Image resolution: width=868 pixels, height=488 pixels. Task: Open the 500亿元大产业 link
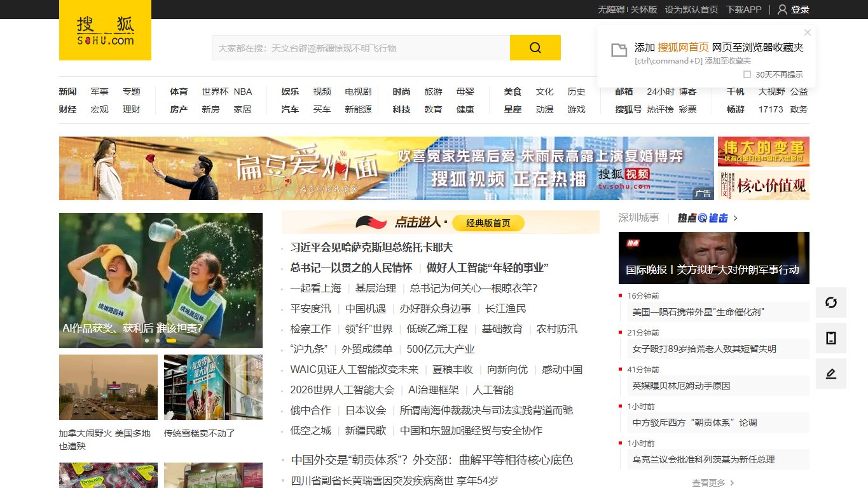441,349
